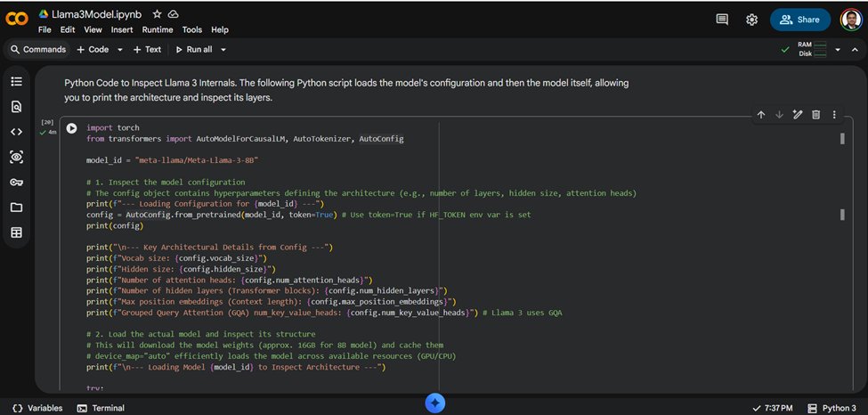The width and height of the screenshot is (868, 415).
Task: Run the code cell with play button
Action: pyautogui.click(x=71, y=128)
